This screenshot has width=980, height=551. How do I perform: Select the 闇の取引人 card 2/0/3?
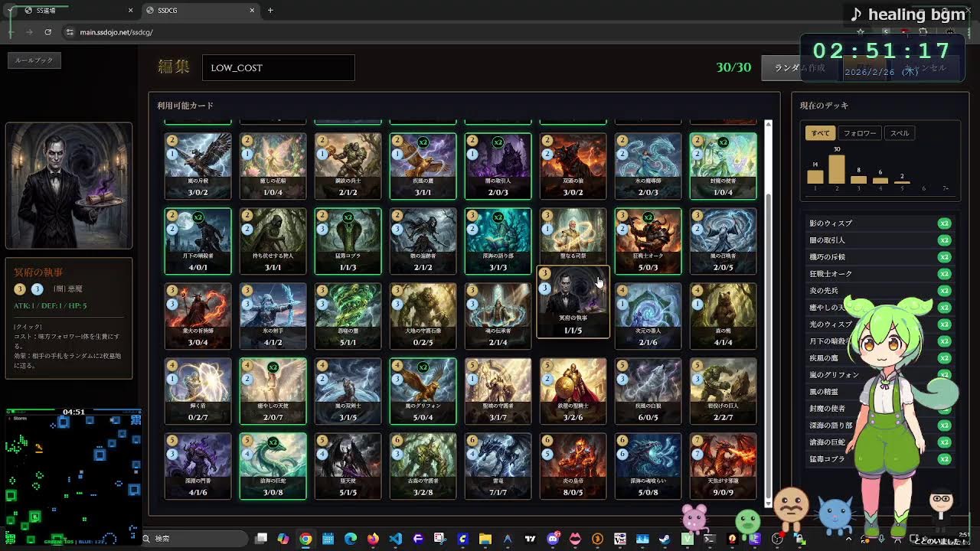click(498, 166)
